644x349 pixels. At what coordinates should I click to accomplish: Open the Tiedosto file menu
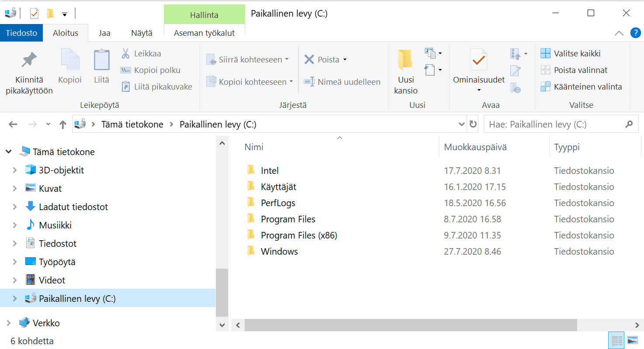coord(21,33)
